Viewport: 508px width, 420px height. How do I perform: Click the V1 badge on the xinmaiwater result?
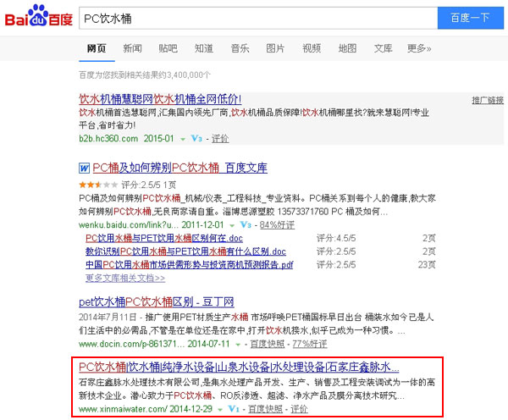[234, 409]
